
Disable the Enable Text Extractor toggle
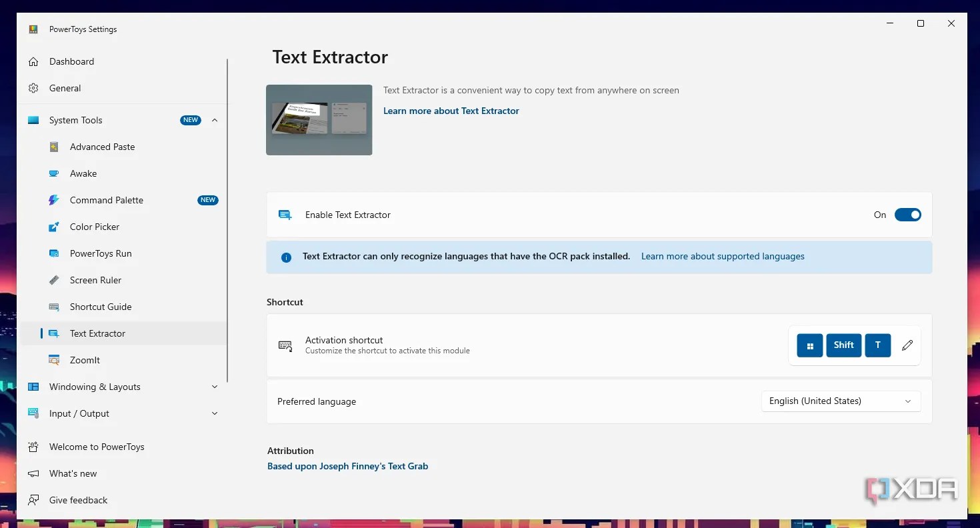coord(908,215)
